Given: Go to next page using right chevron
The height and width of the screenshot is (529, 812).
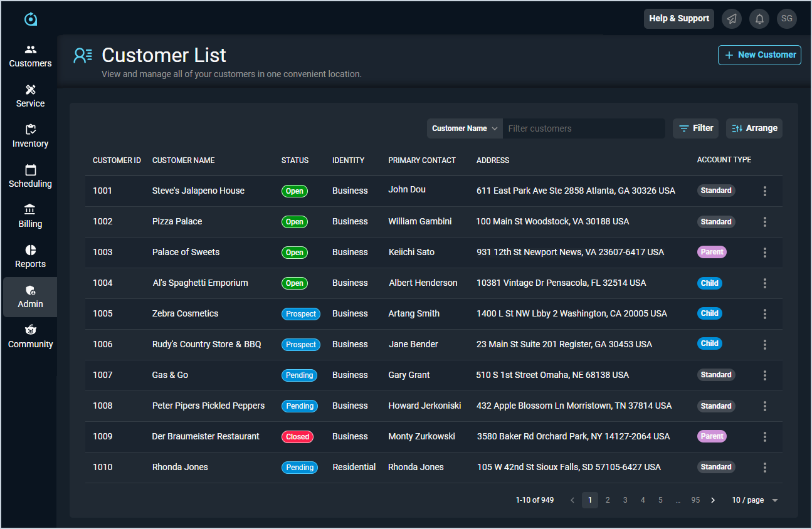Looking at the screenshot, I should tap(713, 500).
